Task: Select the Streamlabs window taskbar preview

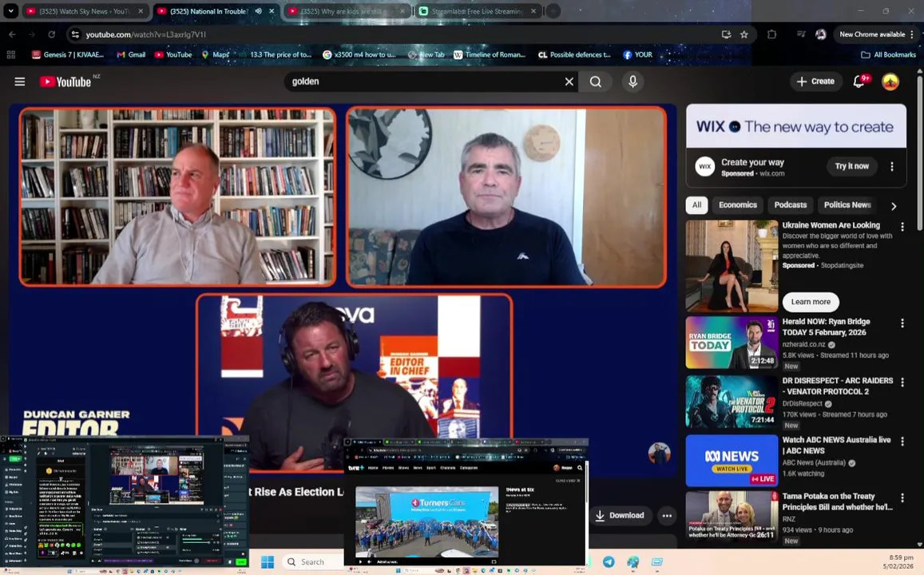Action: coord(125,502)
